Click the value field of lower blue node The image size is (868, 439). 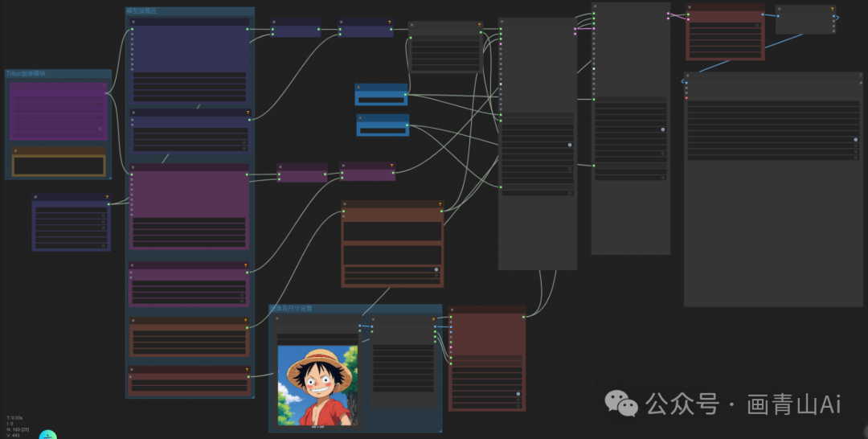(383, 130)
